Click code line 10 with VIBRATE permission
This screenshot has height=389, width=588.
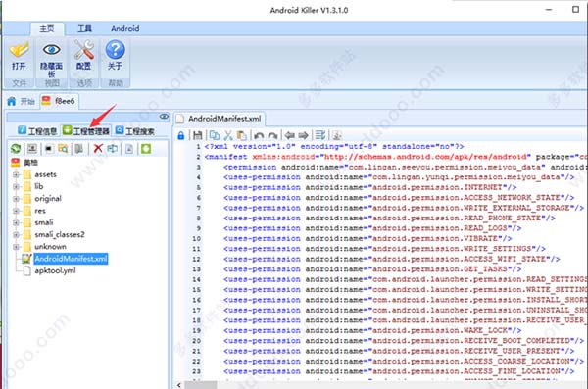367,238
